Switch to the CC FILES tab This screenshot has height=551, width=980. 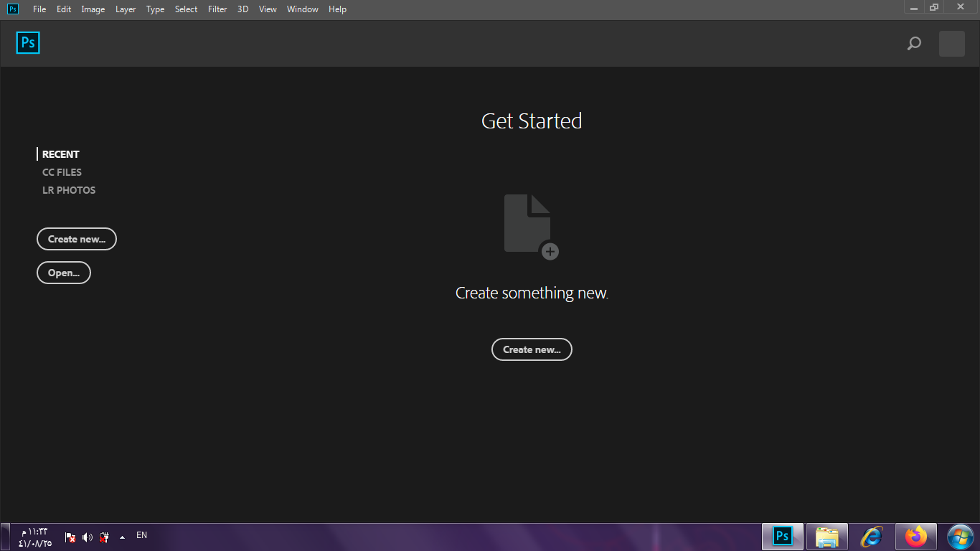click(62, 172)
